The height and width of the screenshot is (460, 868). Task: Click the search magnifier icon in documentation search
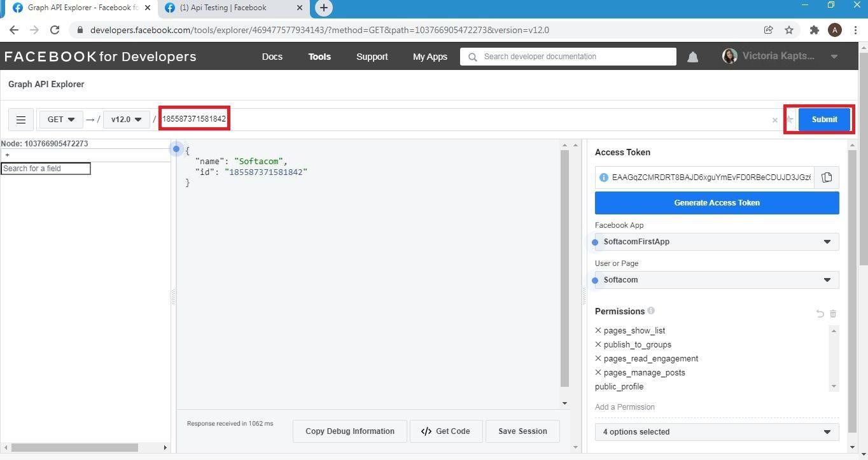[472, 57]
